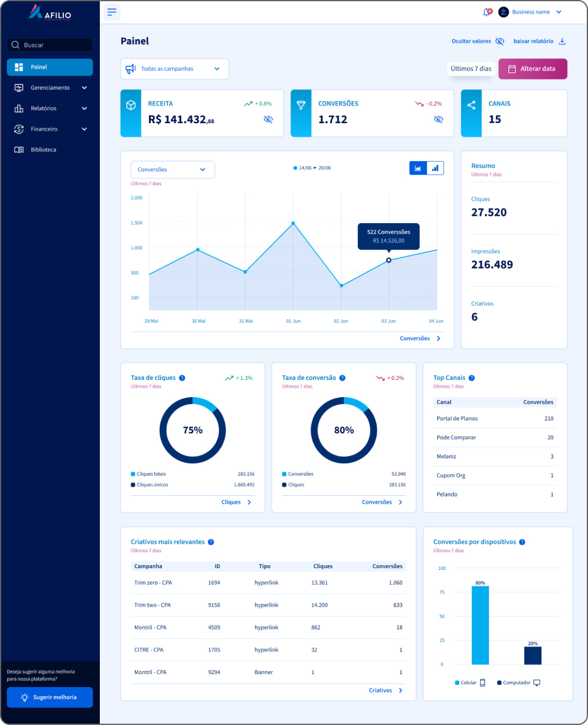The height and width of the screenshot is (725, 588).
Task: Select Painel in the sidebar
Action: pos(50,67)
